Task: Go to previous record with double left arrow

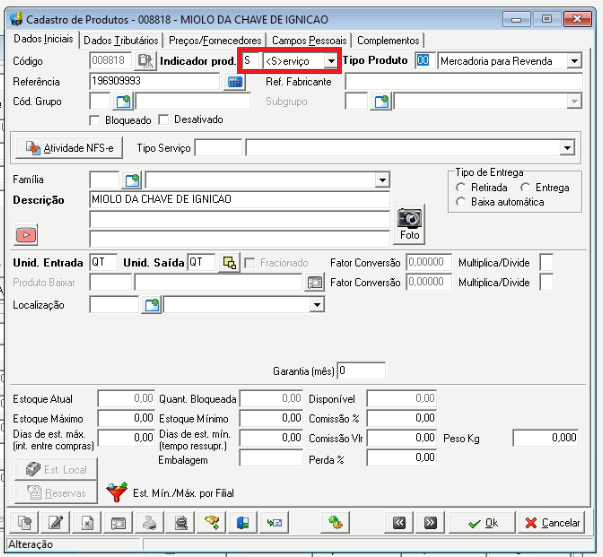Action: point(399,522)
